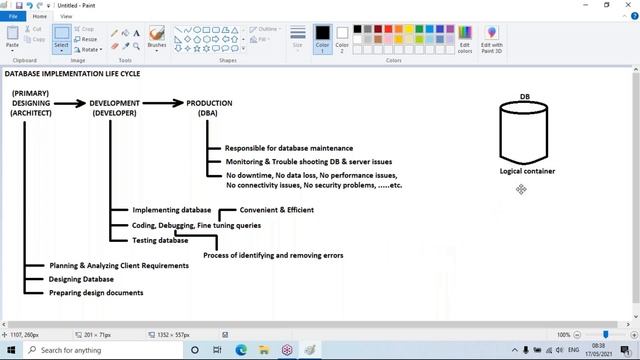Click the zoom in plus button
This screenshot has width=640, height=360.
[634, 335]
